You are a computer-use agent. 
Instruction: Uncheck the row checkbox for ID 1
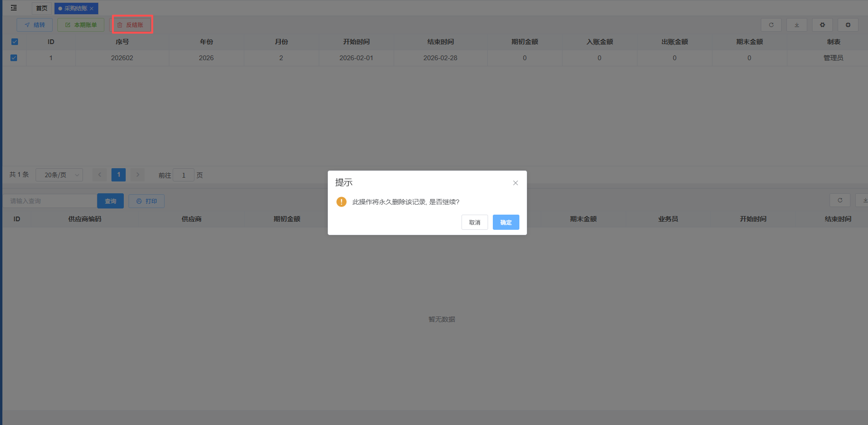click(14, 58)
